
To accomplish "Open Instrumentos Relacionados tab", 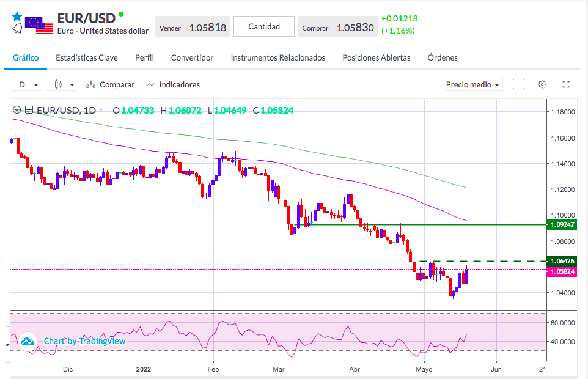I will coord(278,57).
